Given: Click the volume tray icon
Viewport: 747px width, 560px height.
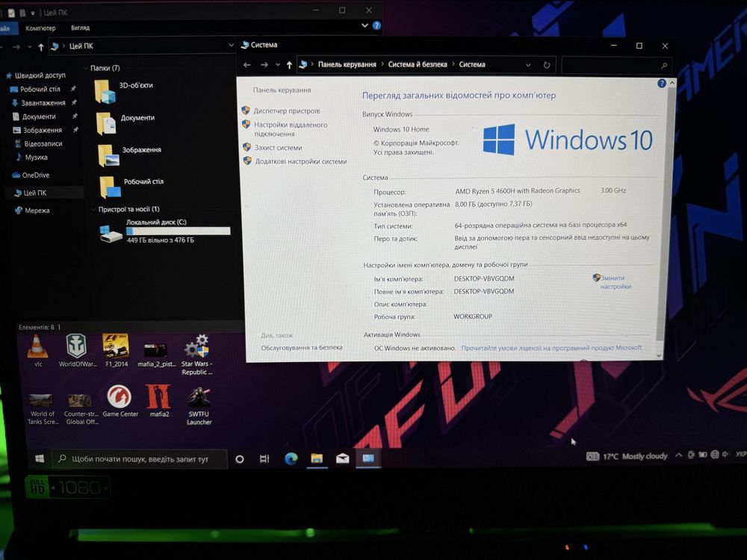Looking at the screenshot, I should point(725,454).
